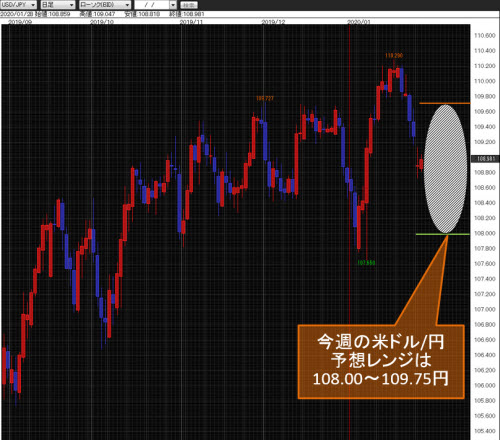
Task: Click the 109.727 peak price label
Action: click(265, 98)
